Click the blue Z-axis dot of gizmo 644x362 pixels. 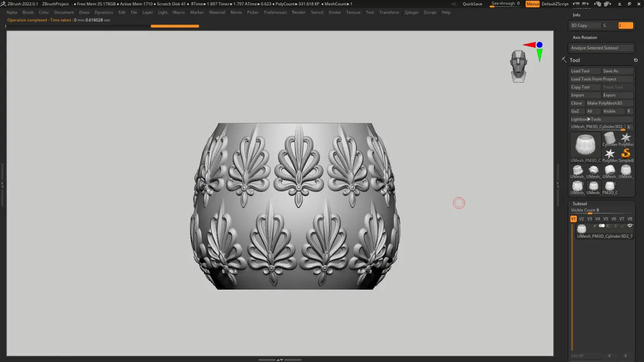coord(539,45)
